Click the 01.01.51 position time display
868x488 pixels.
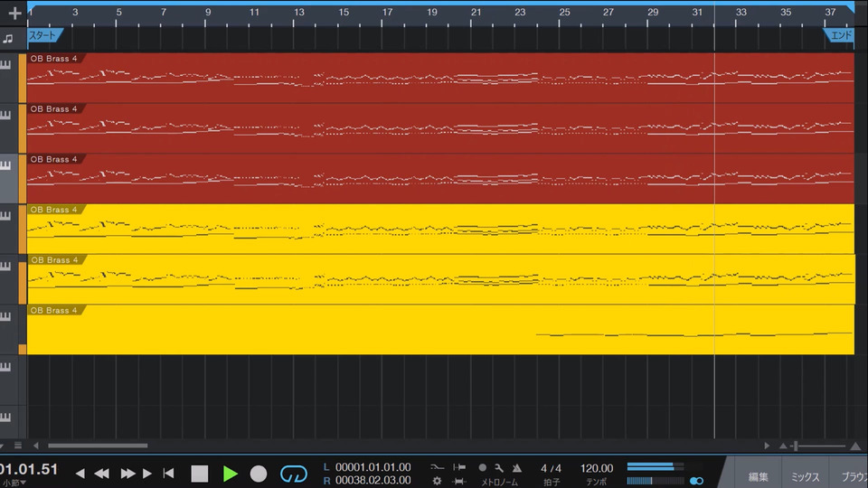click(x=29, y=470)
